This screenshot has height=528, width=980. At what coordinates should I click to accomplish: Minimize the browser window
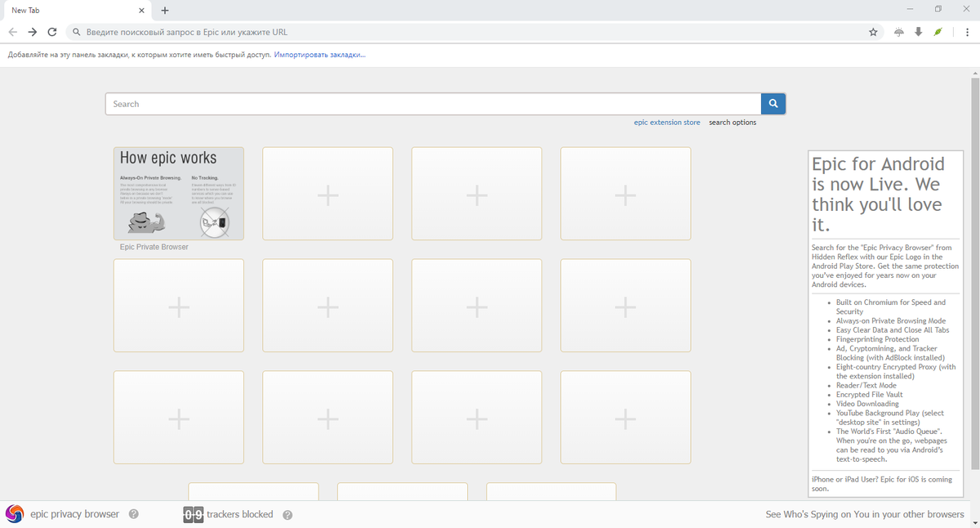pos(910,9)
